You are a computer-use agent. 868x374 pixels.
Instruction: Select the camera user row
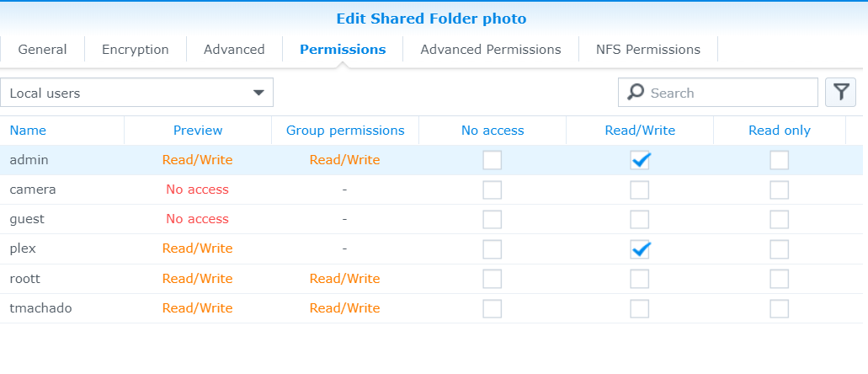(x=34, y=190)
